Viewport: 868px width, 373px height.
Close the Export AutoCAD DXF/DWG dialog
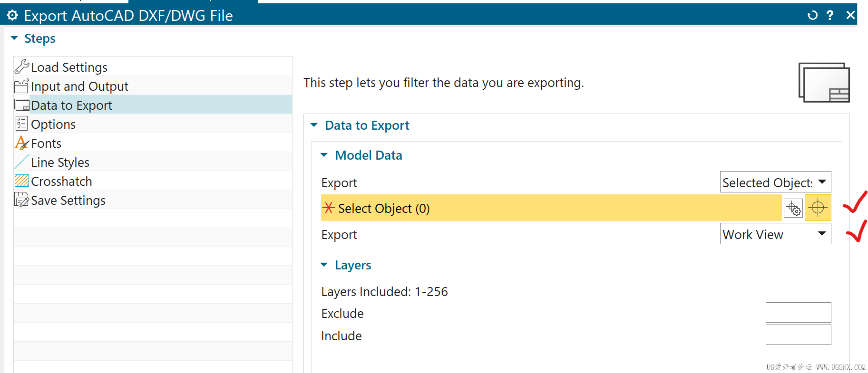coord(850,15)
